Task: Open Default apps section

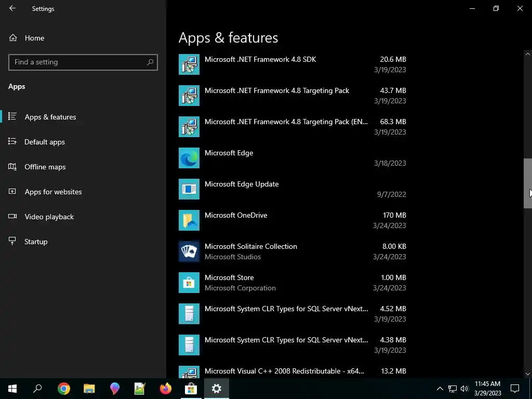Action: pos(83,142)
